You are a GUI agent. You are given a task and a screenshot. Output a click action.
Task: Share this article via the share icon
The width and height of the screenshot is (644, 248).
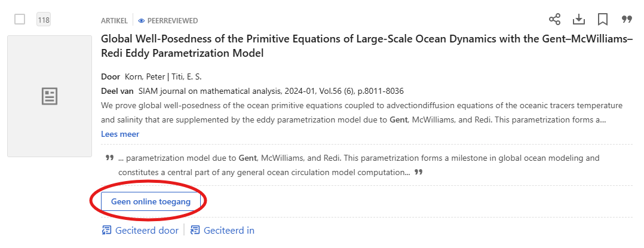(x=555, y=20)
